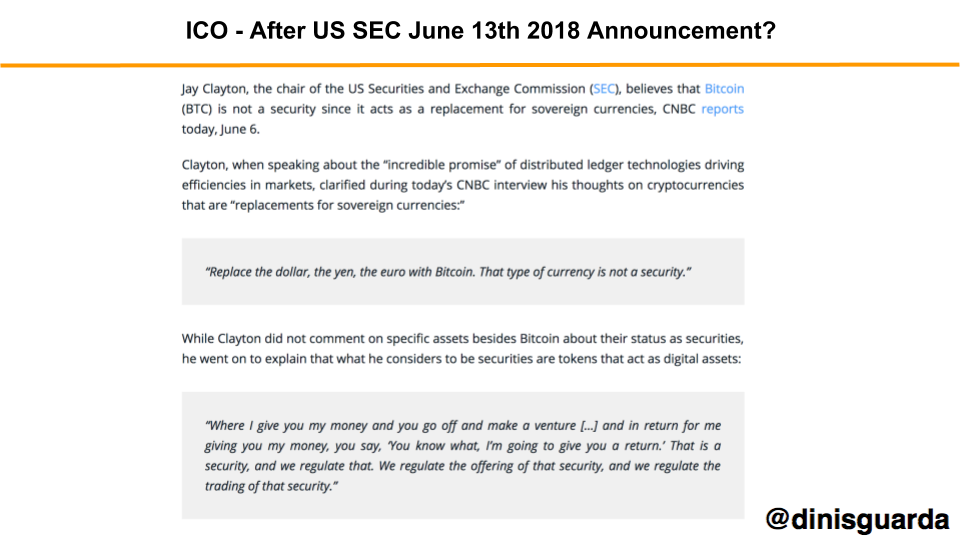Click the 'Replace the dollar' quote block

pyautogui.click(x=463, y=272)
